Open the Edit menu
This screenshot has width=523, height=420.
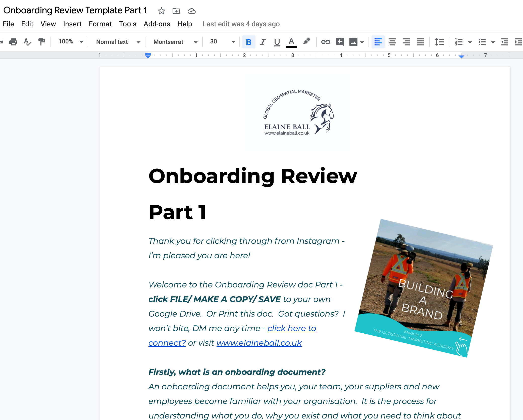[x=27, y=24]
